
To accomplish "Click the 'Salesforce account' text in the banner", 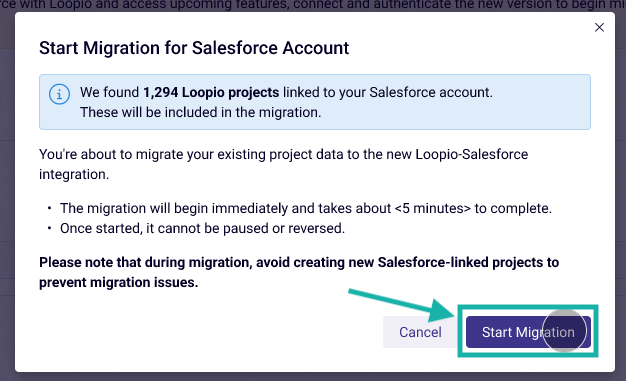I will point(431,92).
